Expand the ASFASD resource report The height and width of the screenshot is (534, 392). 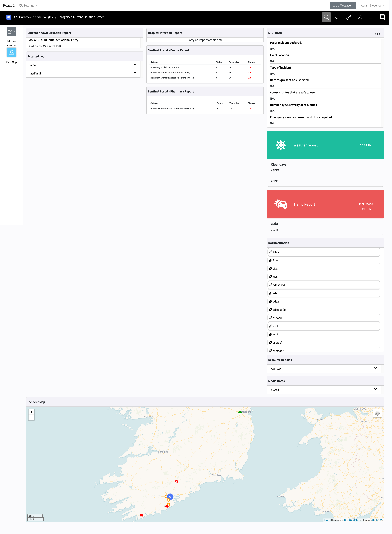[324, 368]
